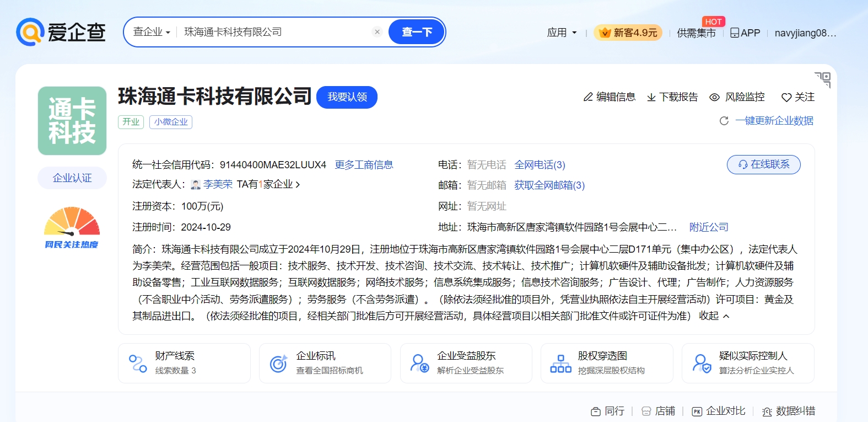This screenshot has width=868, height=422.
Task: Click the 小微企业 tag
Action: 171,122
